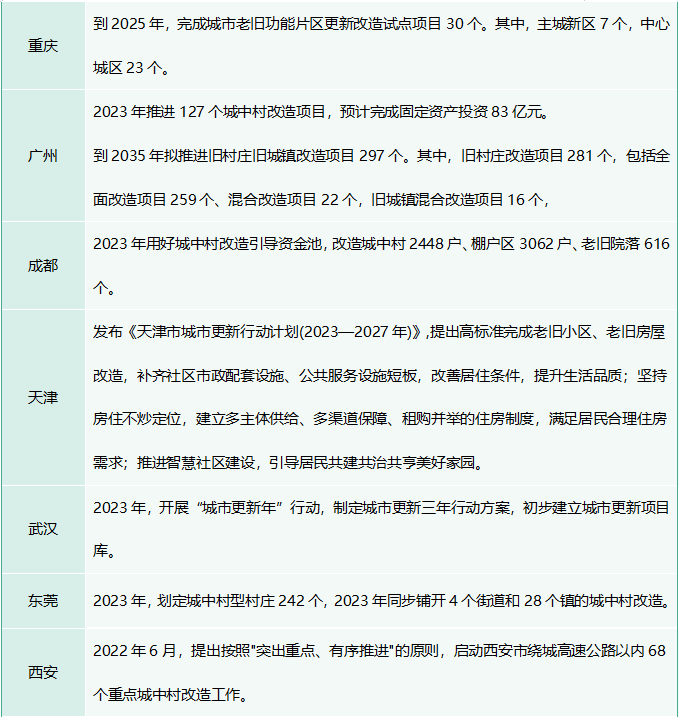Select the 天津 cell in first column
Viewport: 679px width, 717px height.
[42, 397]
